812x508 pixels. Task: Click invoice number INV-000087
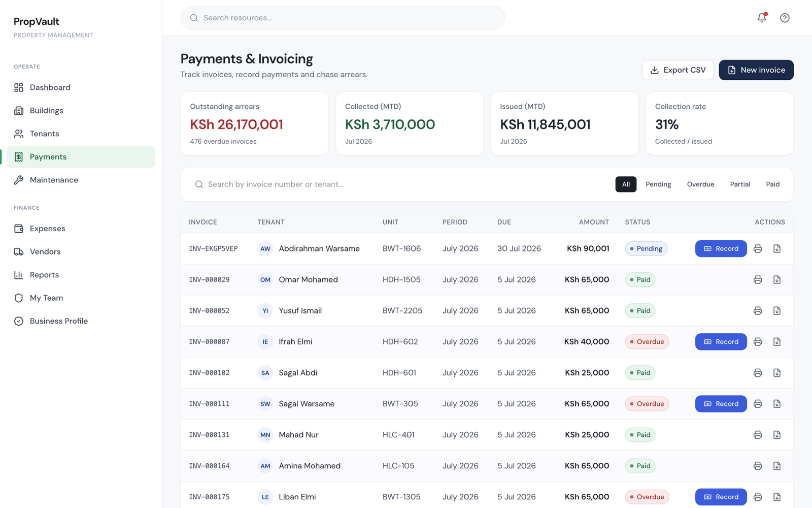tap(209, 342)
